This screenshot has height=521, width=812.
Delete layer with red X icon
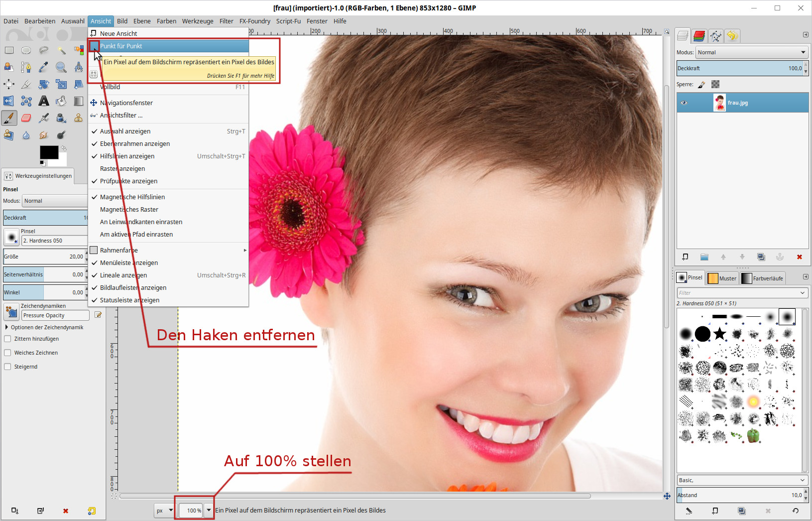799,257
